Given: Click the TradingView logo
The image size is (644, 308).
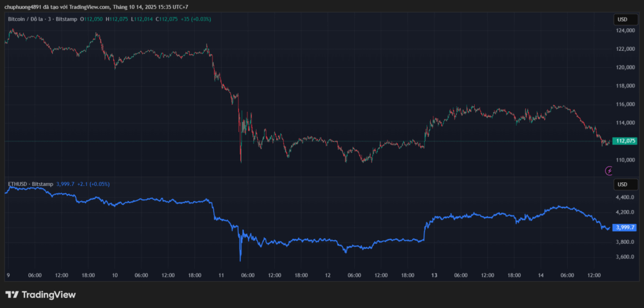Looking at the screenshot, I should [x=40, y=294].
